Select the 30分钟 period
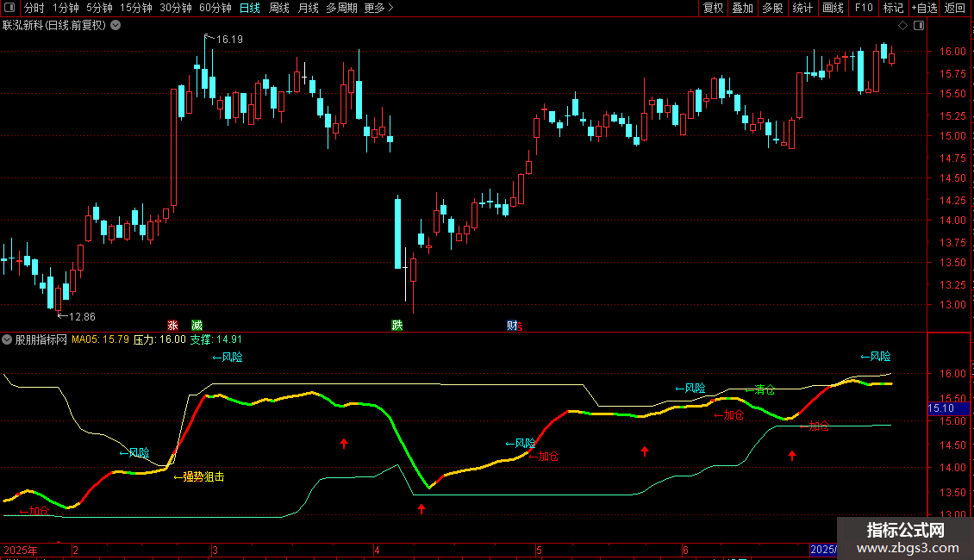This screenshot has width=974, height=560. click(x=175, y=8)
